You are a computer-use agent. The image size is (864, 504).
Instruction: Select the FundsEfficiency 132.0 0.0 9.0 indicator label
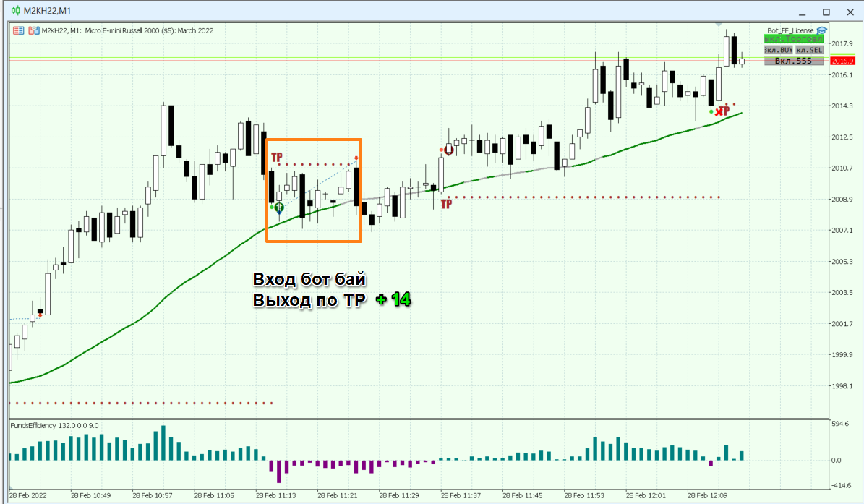(x=54, y=426)
